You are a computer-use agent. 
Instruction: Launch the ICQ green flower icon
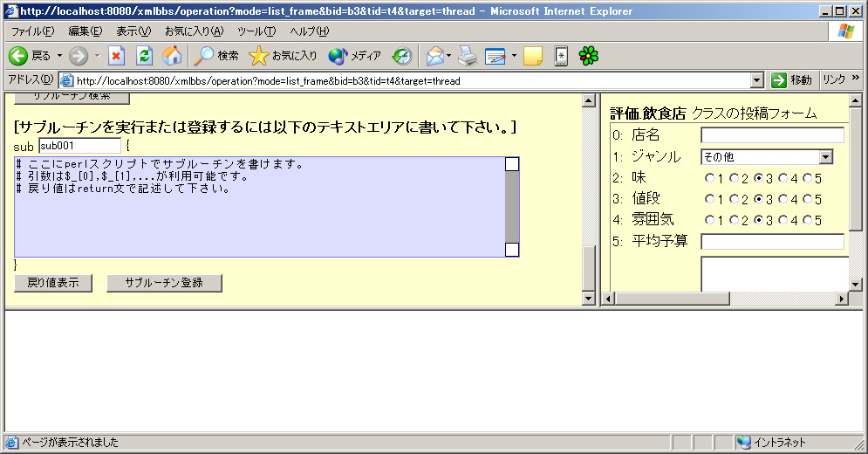pos(589,55)
